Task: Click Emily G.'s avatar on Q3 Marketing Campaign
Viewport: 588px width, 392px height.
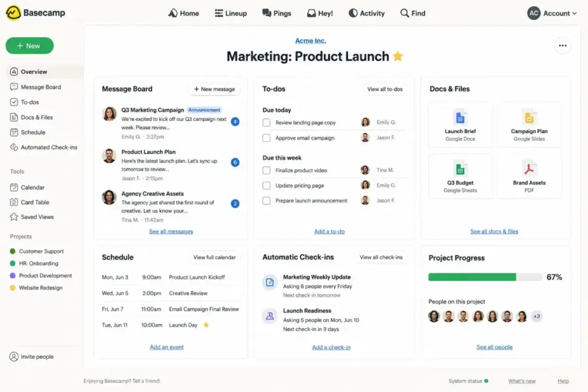Action: (x=109, y=114)
